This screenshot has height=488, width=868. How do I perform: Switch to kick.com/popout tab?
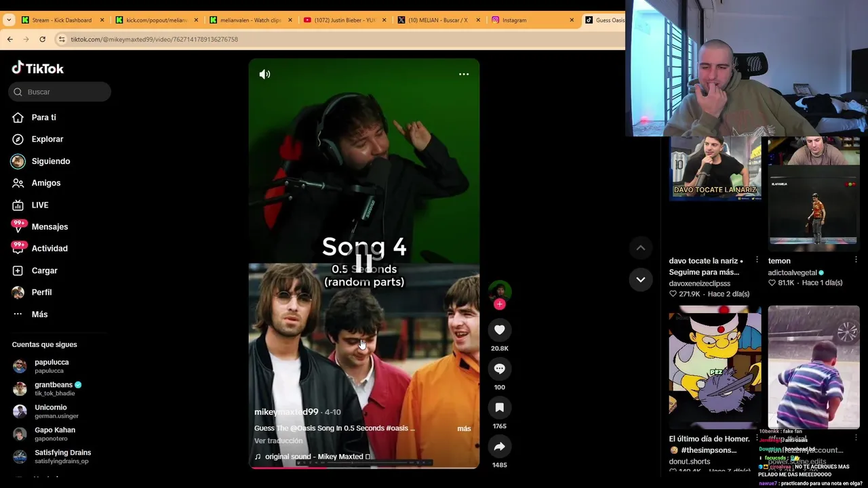[x=157, y=20]
